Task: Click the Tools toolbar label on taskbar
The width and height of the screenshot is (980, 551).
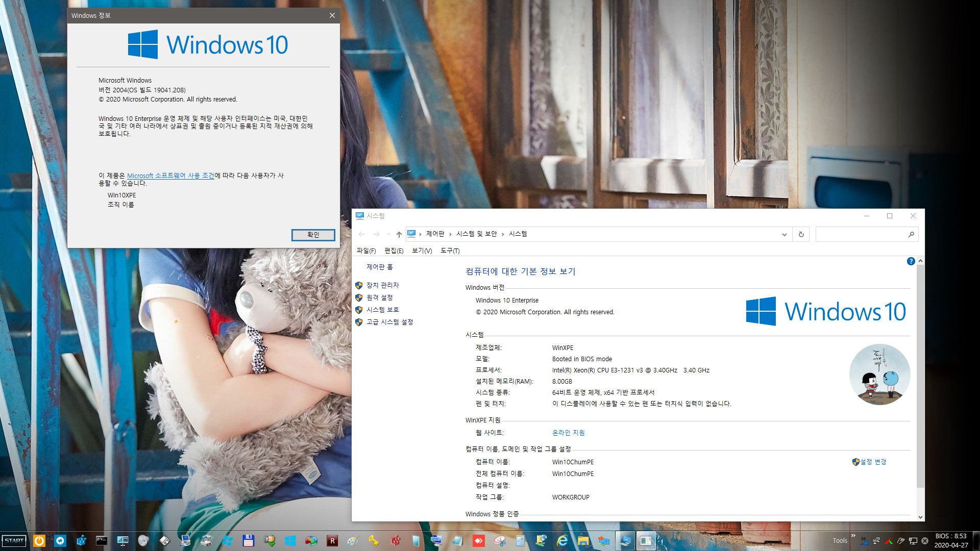Action: [x=840, y=541]
